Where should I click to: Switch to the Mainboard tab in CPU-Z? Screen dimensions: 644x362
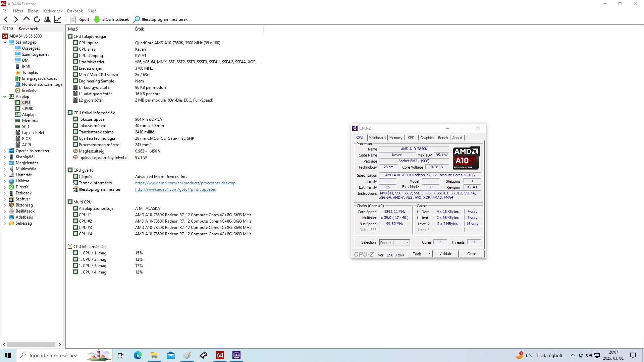[377, 138]
